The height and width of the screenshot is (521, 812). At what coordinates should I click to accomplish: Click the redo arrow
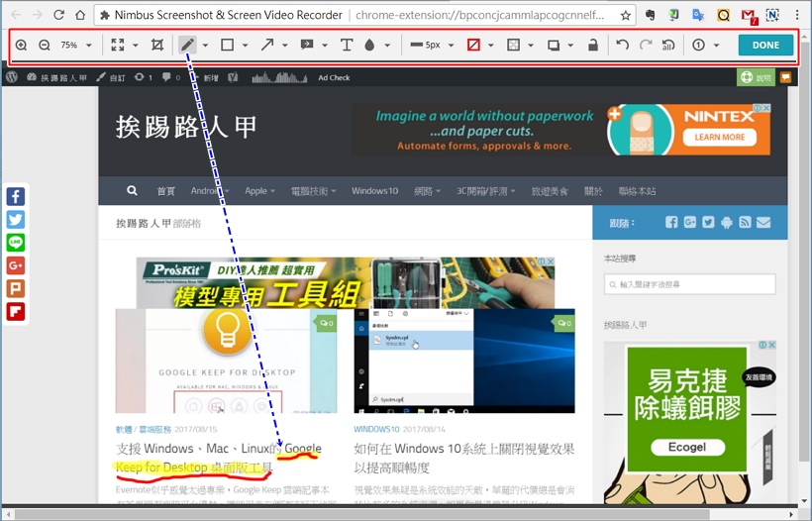[x=646, y=45]
